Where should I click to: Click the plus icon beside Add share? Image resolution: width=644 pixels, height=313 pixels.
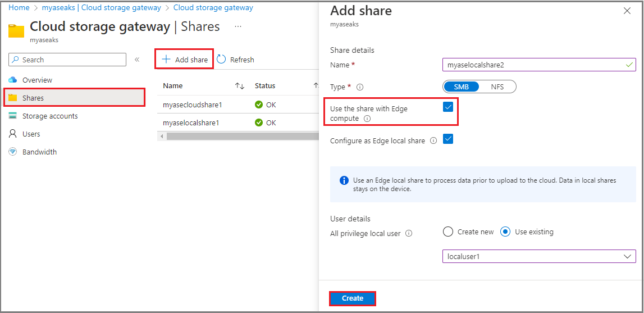click(166, 59)
